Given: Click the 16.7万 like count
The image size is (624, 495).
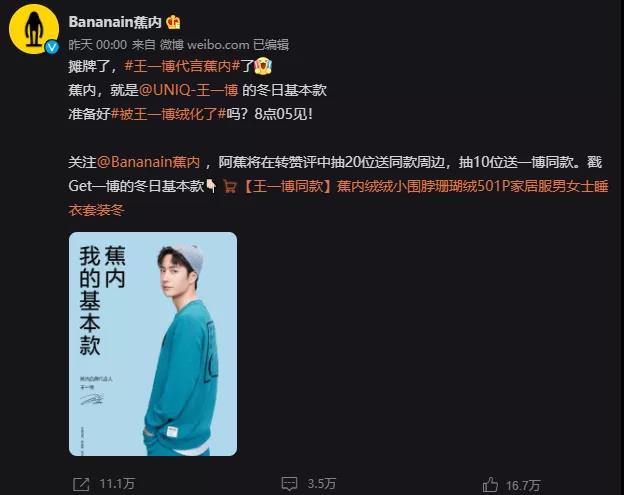Looking at the screenshot, I should [523, 485].
